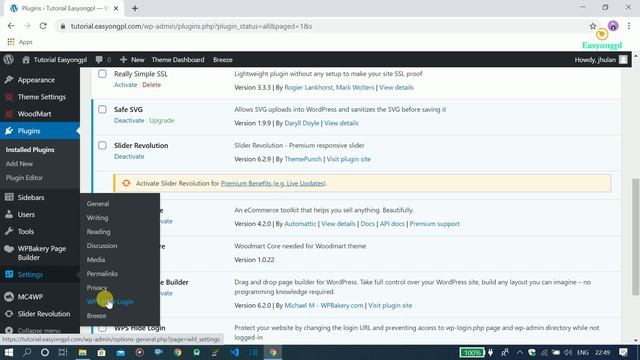640x360 pixels.
Task: Click Upgrade under Safe SVG
Action: (x=162, y=121)
